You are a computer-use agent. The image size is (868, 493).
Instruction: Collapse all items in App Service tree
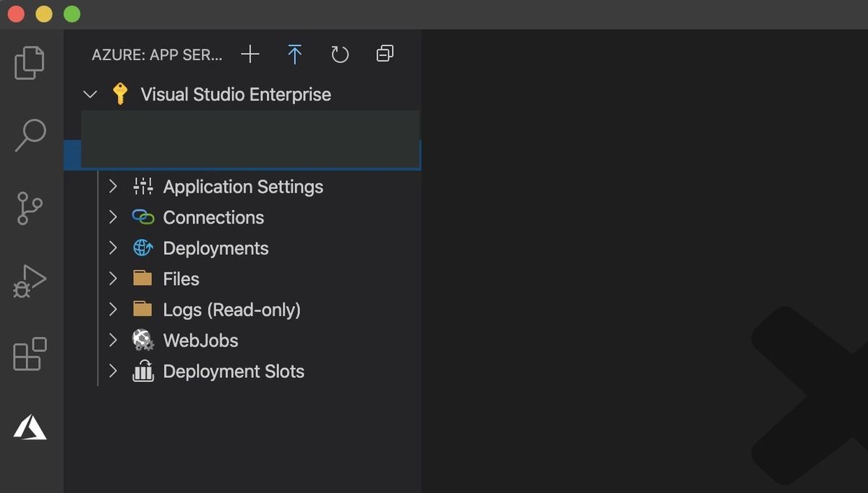pyautogui.click(x=385, y=54)
